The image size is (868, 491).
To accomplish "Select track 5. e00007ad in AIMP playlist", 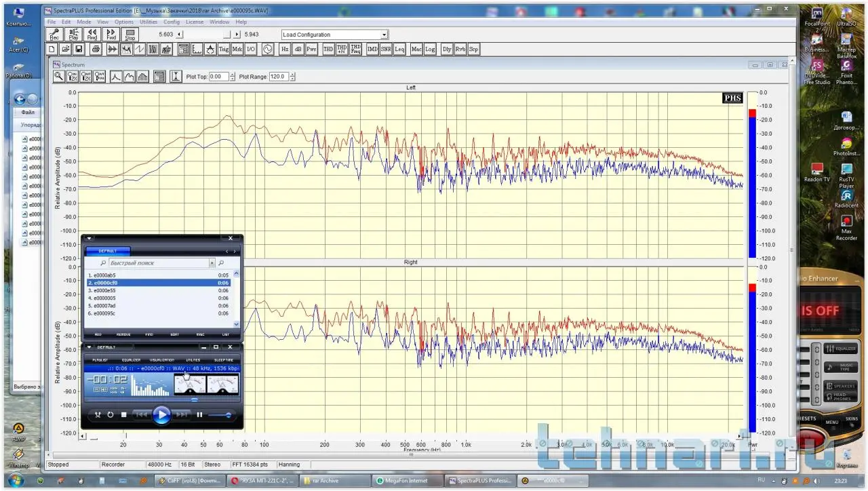I will (x=159, y=305).
